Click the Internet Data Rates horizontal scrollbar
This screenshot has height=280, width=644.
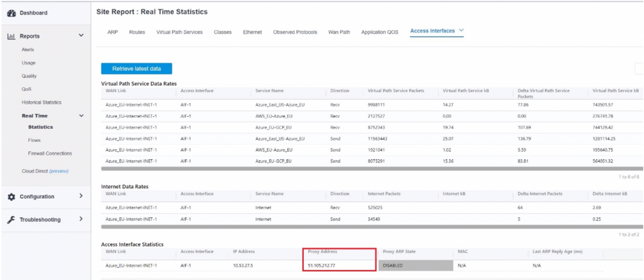pyautogui.click(x=372, y=227)
